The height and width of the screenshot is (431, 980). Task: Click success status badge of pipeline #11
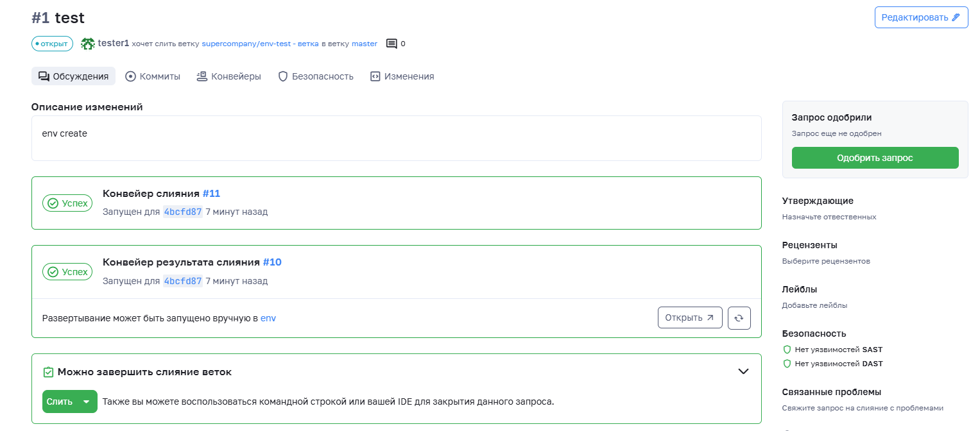point(67,203)
